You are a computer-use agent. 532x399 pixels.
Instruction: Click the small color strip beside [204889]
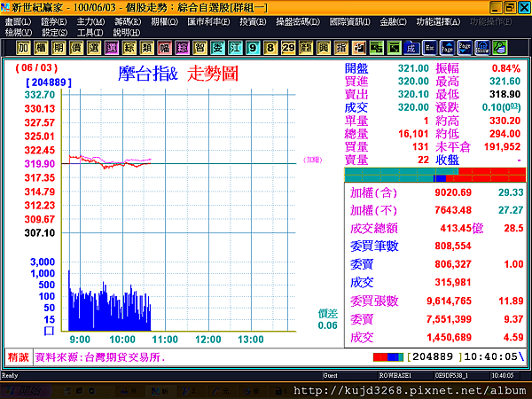pos(388,357)
